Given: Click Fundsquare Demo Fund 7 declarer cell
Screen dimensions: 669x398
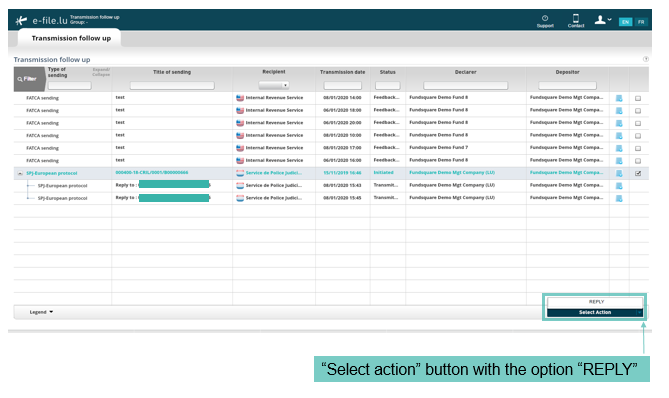Looking at the screenshot, I should coord(439,148).
